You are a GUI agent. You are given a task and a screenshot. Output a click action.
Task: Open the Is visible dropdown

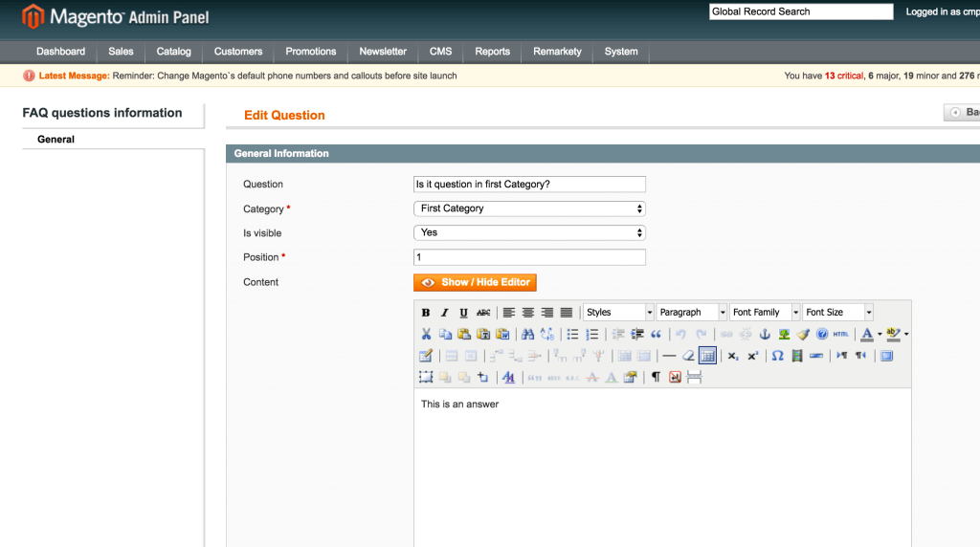click(529, 232)
